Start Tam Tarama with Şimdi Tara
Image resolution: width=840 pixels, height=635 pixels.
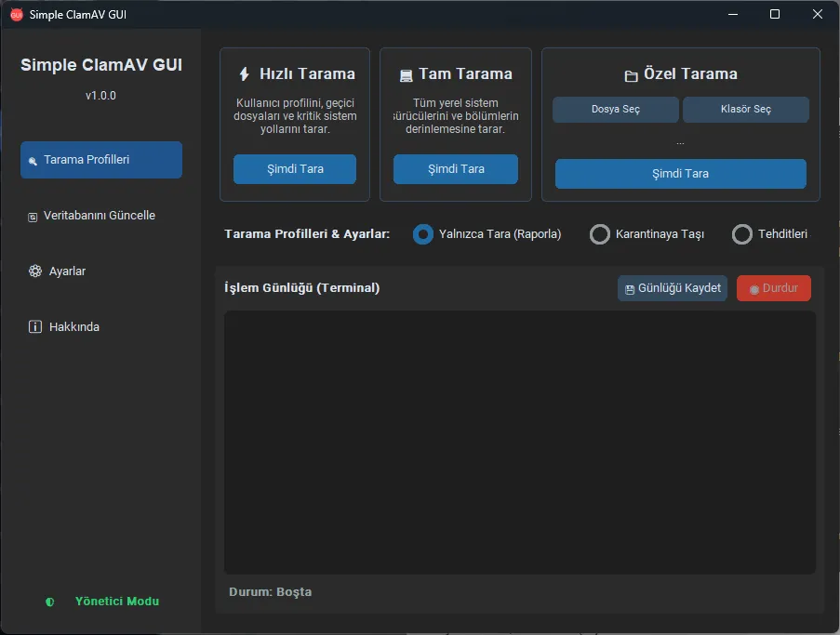456,169
